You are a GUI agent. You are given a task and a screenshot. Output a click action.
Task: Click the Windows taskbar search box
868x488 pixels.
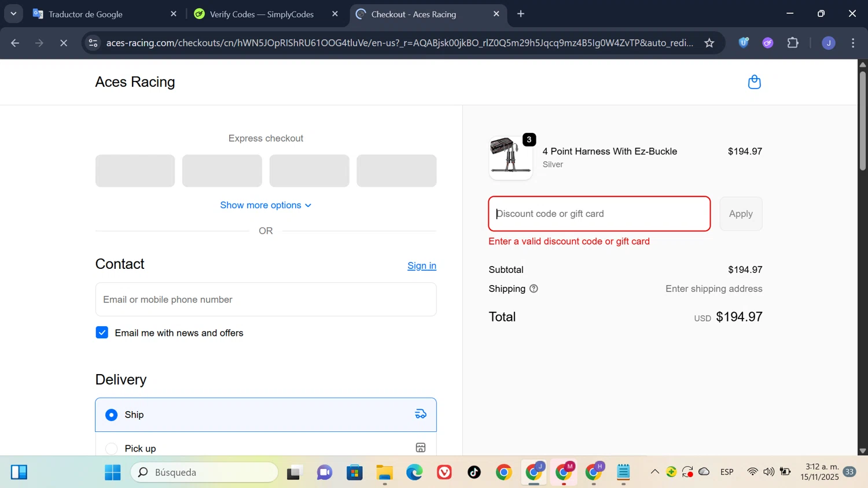205,472
